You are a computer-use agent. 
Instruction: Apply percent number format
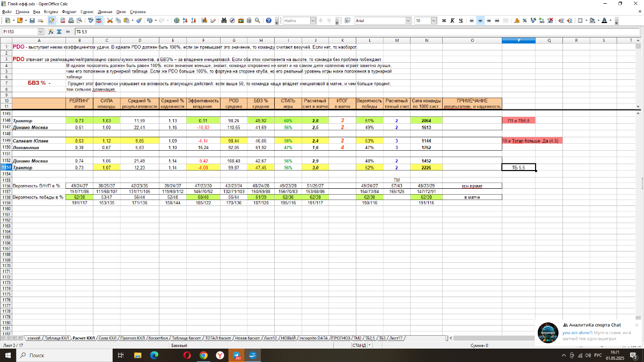(x=525, y=20)
